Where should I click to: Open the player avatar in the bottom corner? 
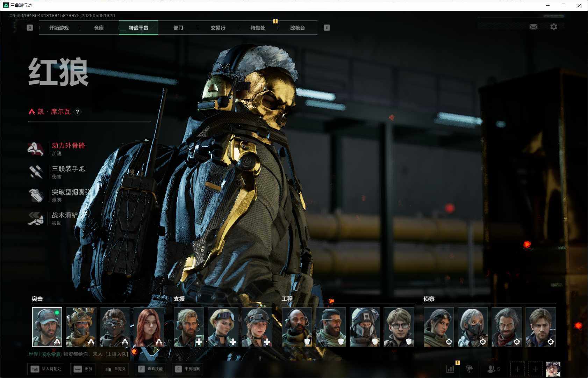click(553, 369)
